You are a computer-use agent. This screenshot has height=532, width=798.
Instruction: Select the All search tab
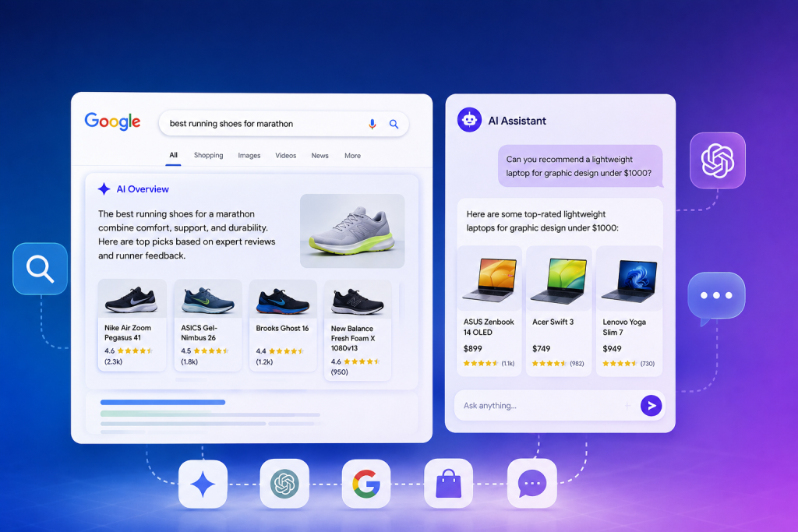coord(174,155)
